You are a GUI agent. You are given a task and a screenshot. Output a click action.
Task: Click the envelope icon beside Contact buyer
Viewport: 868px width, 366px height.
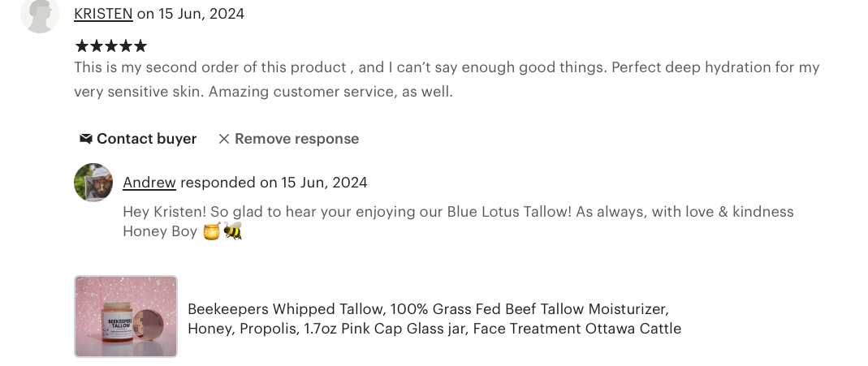click(x=86, y=139)
